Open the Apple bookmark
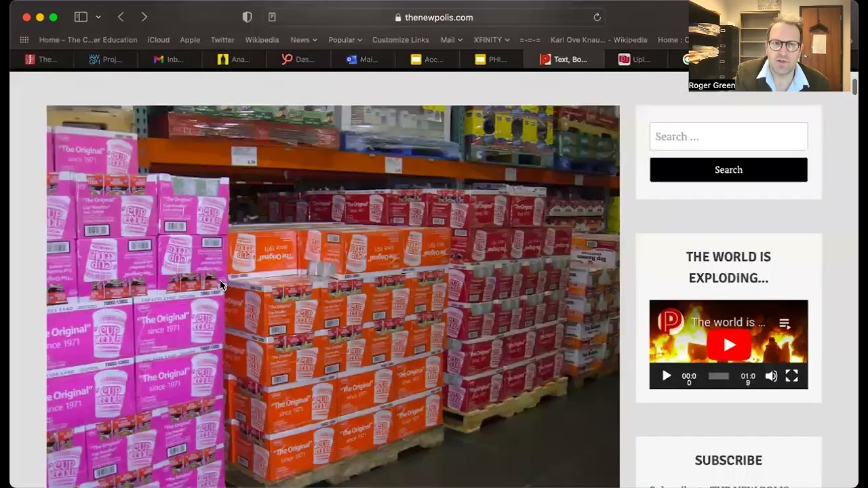Viewport: 868px width, 488px height. coord(190,40)
